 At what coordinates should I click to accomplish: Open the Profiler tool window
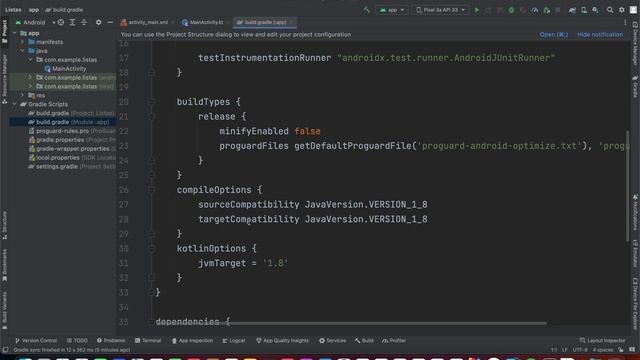click(394, 340)
